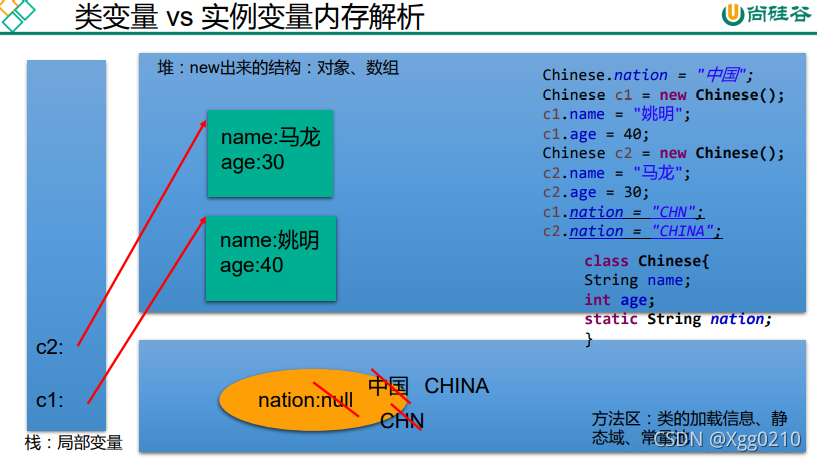The width and height of the screenshot is (817, 461).
Task: Click the line Chinese c2 = new Chinese();
Action: (x=663, y=153)
